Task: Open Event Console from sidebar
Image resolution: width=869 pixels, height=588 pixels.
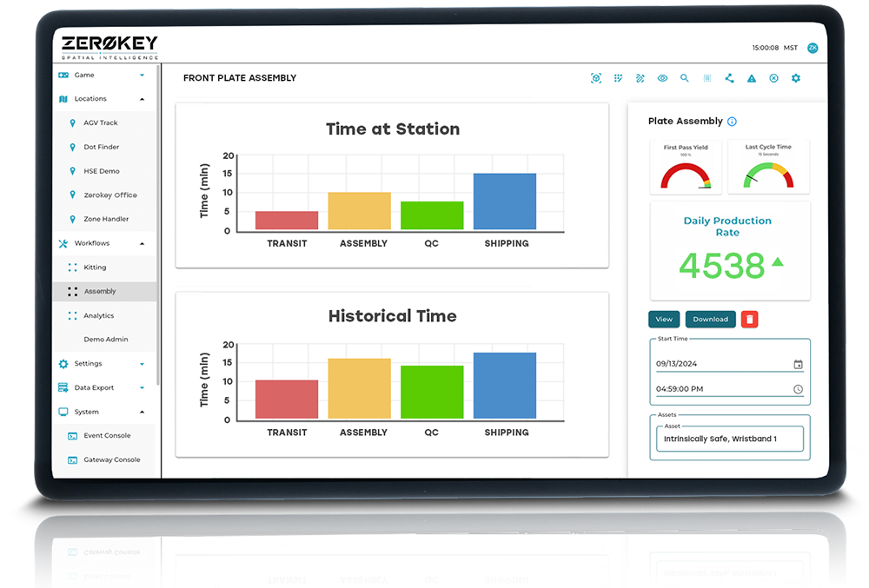Action: click(106, 436)
